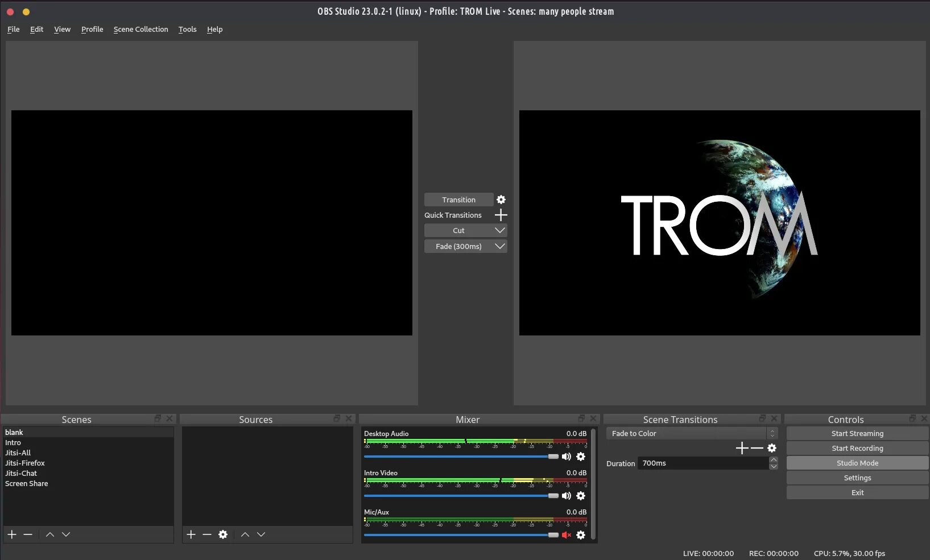
Task: Select the Jitsi-Firefox scene
Action: (88, 463)
